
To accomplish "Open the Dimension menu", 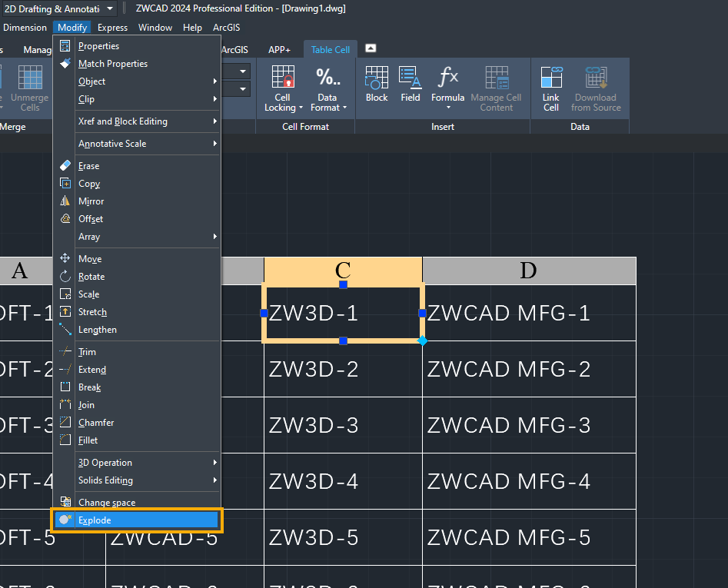I will click(25, 28).
